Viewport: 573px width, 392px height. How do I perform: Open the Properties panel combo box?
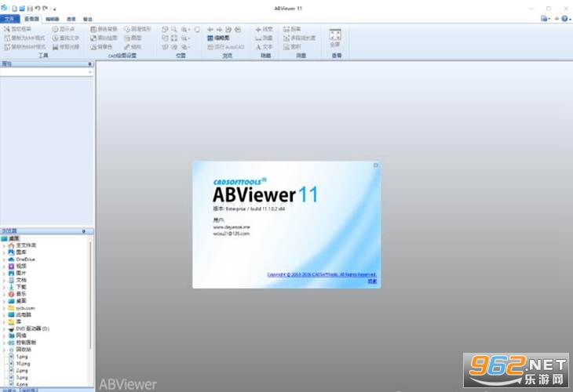47,72
